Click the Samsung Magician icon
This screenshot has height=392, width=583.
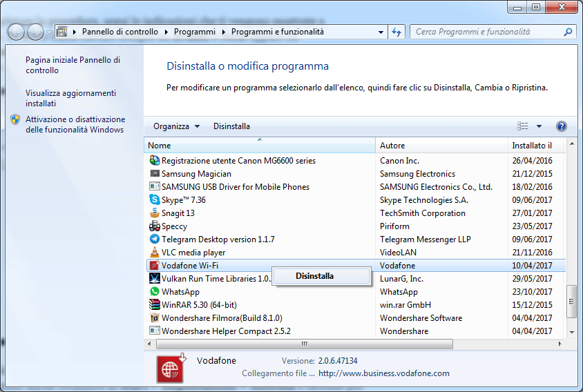click(x=154, y=173)
